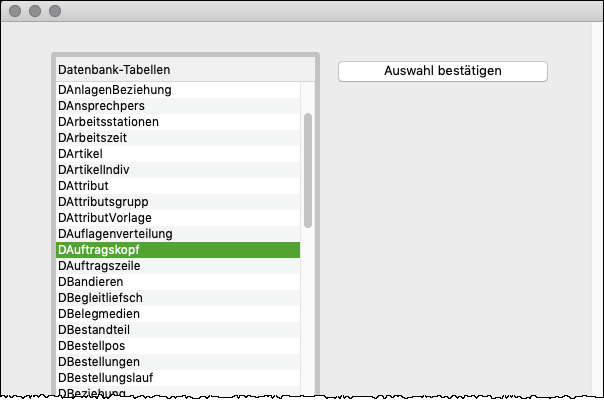This screenshot has width=604, height=401.
Task: Choose the DBandieren table entry
Action: pos(93,281)
